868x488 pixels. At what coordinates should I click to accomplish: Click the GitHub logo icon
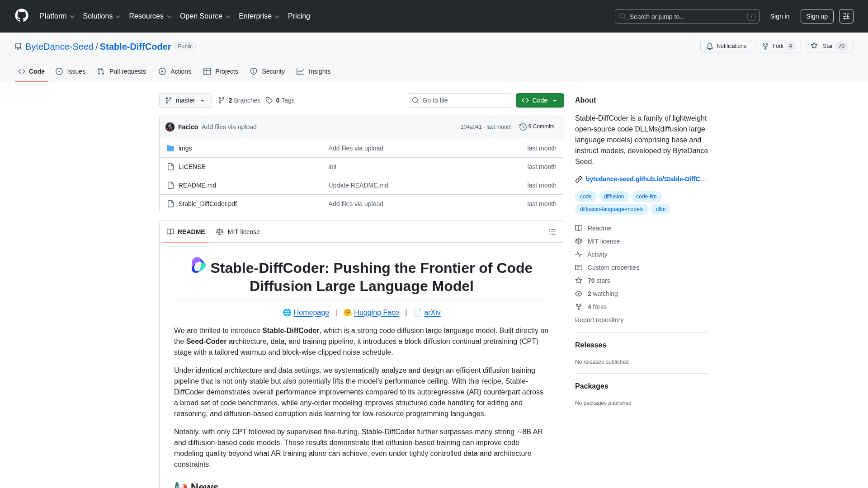coord(21,16)
